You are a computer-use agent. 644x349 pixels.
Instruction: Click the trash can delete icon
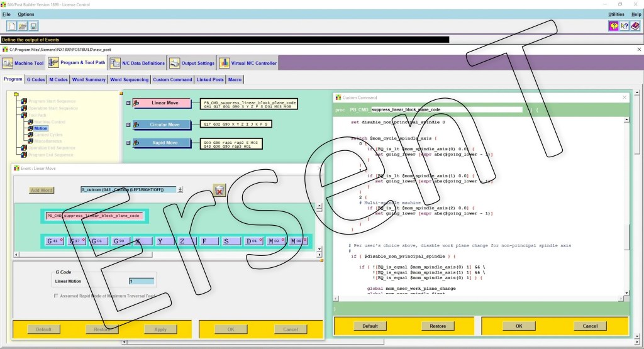point(219,190)
